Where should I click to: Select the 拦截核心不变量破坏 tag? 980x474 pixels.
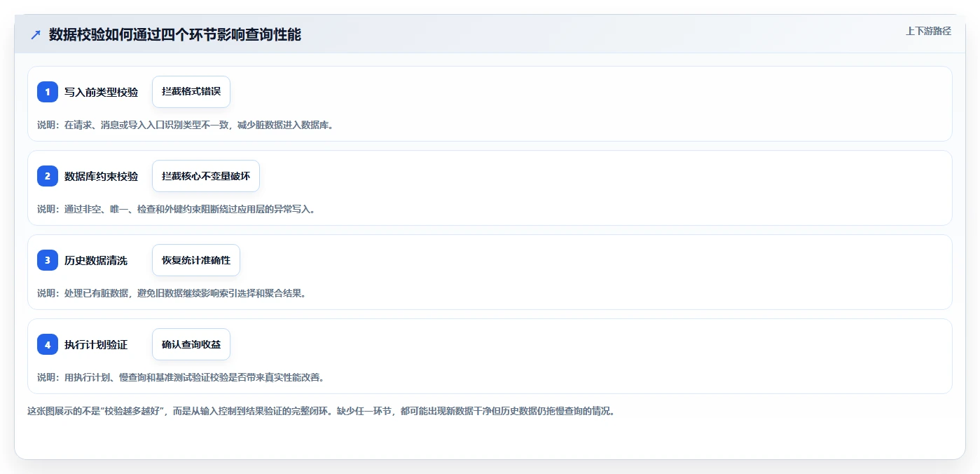click(x=206, y=176)
